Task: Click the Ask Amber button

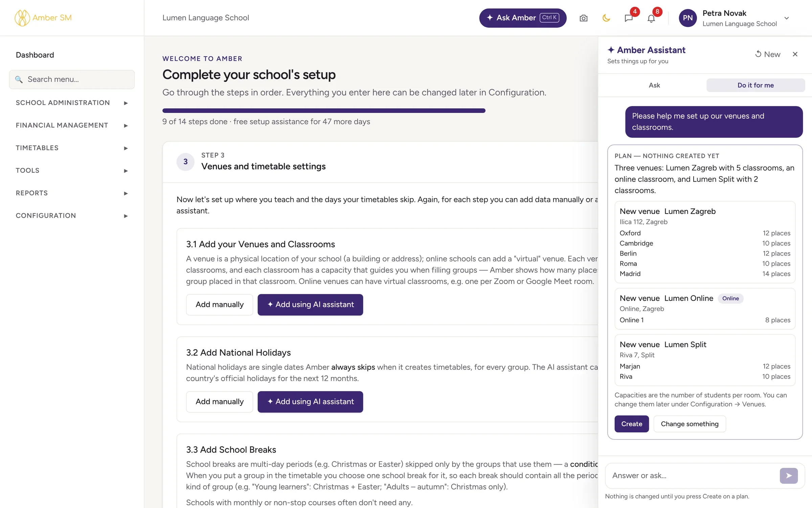Action: coord(523,18)
